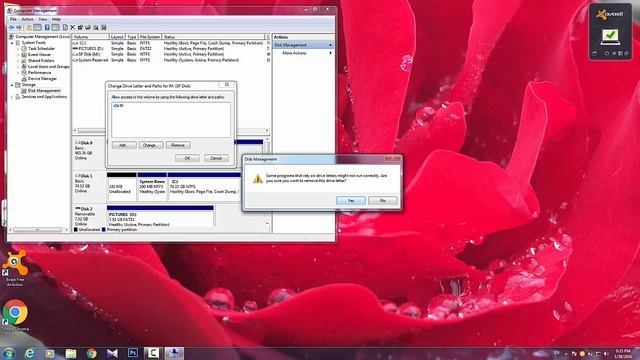
Task: Sort by the Layout column header
Action: [117, 37]
